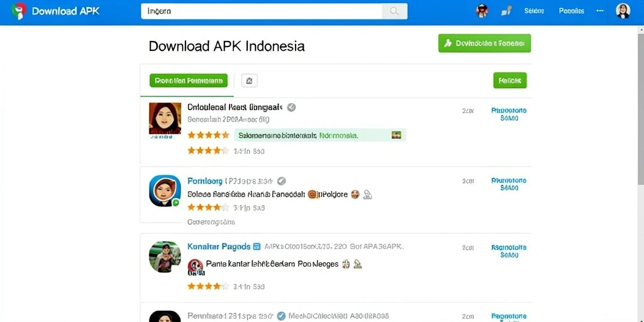Click the first app's upper star rating

click(208, 135)
